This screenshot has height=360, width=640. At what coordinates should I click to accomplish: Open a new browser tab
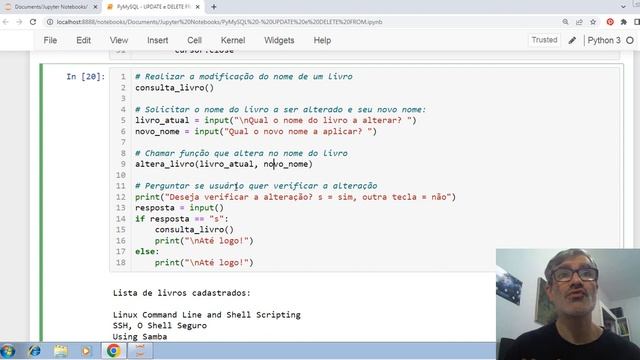(x=213, y=7)
